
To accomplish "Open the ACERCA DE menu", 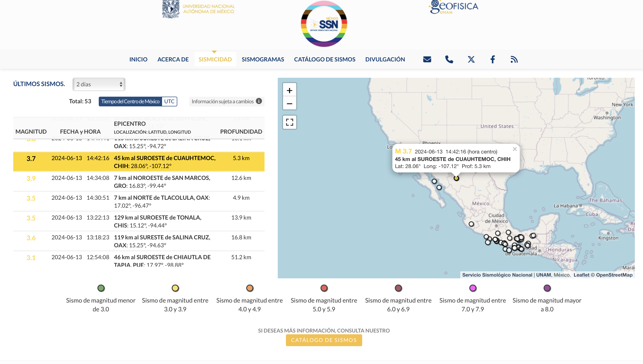I will [173, 59].
